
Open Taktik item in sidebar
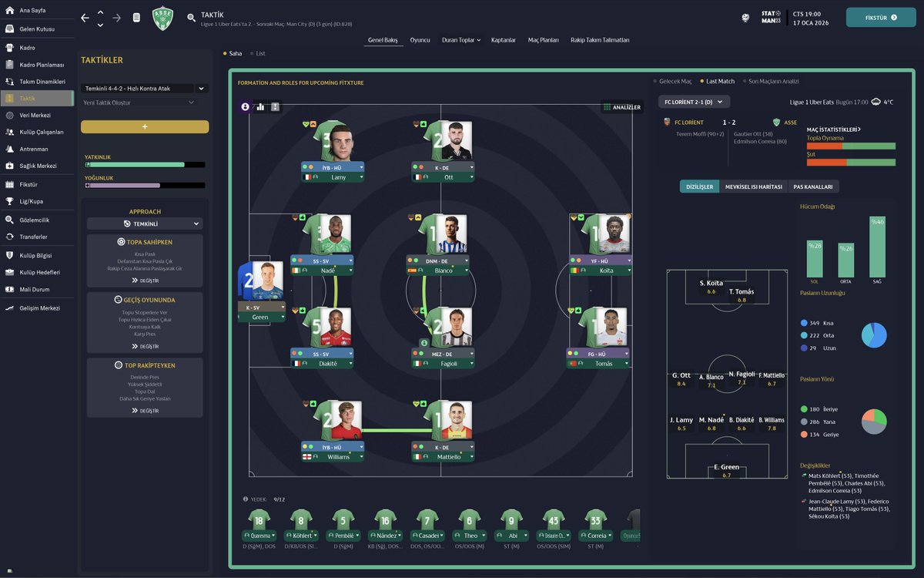[38, 99]
